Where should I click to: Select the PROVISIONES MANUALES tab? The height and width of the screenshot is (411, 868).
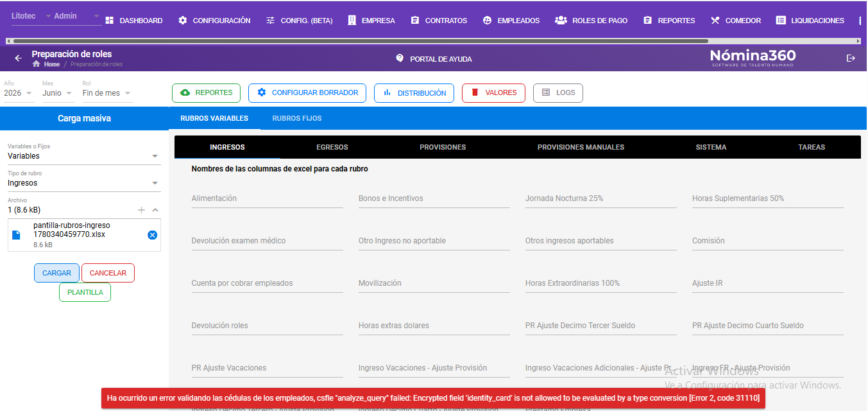tap(581, 147)
